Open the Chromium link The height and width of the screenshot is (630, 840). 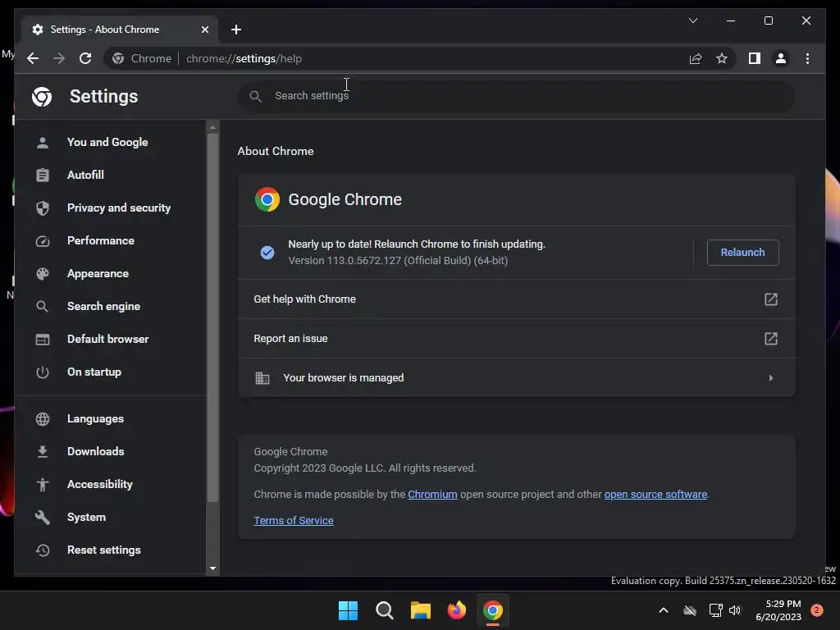pos(432,494)
